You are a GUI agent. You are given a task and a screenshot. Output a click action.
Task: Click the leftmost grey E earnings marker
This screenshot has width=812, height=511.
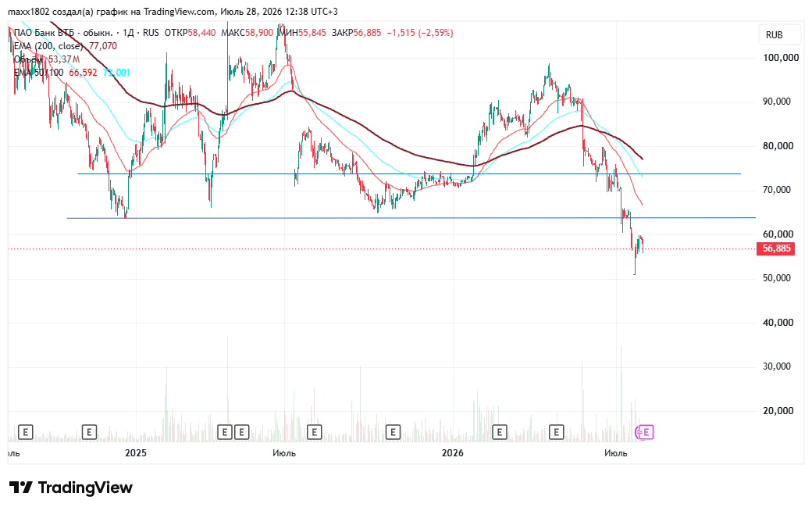pyautogui.click(x=25, y=432)
